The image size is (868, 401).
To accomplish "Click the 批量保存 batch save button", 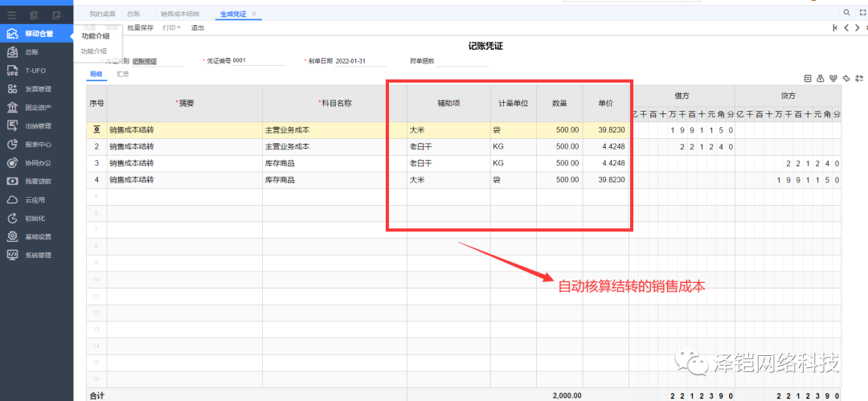I will [140, 28].
